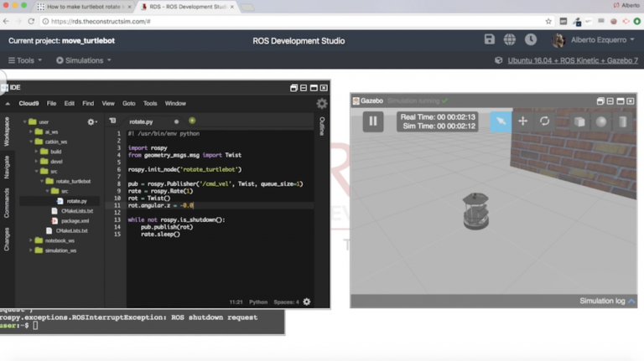Click the green plus new tab button

[192, 121]
